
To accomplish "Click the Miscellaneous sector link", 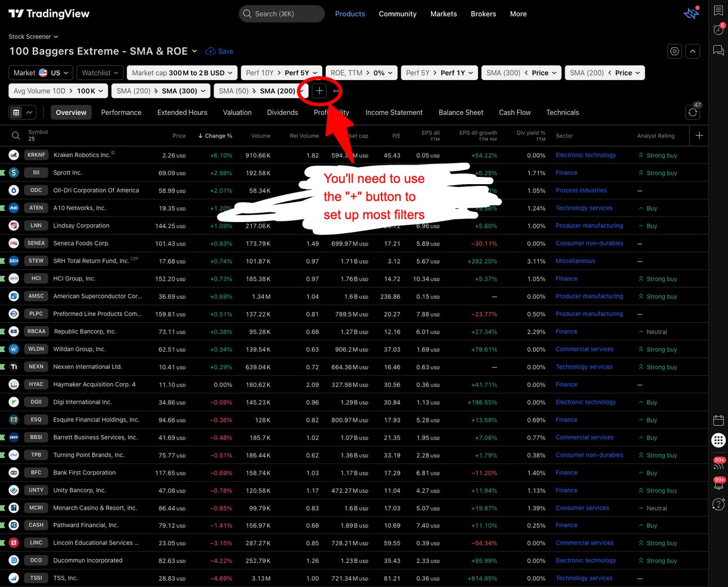I will [575, 261].
